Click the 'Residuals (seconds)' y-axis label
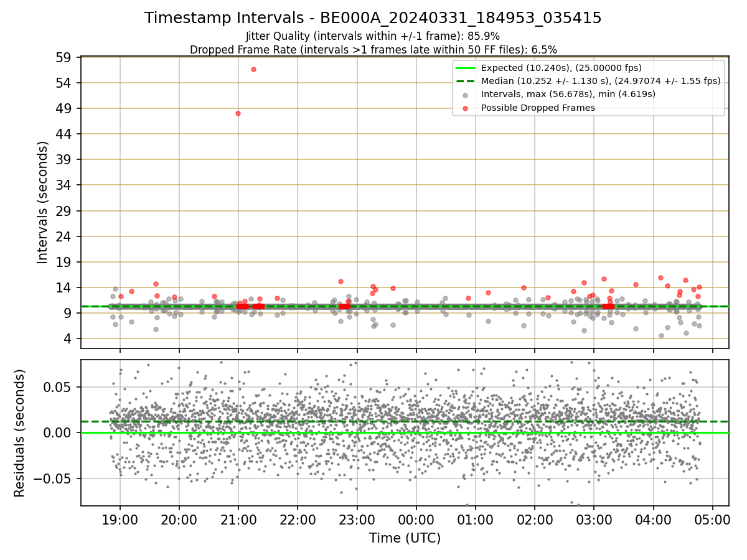747x560 pixels. pos(19,433)
